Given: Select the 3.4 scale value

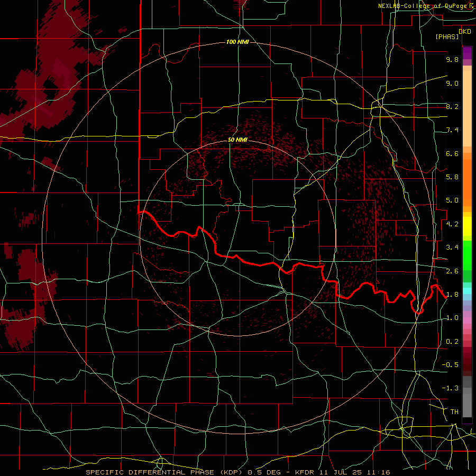Looking at the screenshot, I should 452,248.
